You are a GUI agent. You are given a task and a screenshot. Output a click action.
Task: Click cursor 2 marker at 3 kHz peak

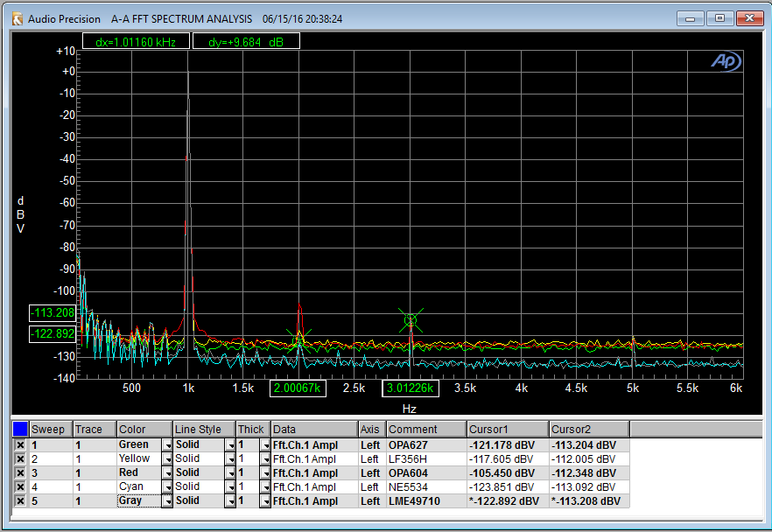[411, 320]
